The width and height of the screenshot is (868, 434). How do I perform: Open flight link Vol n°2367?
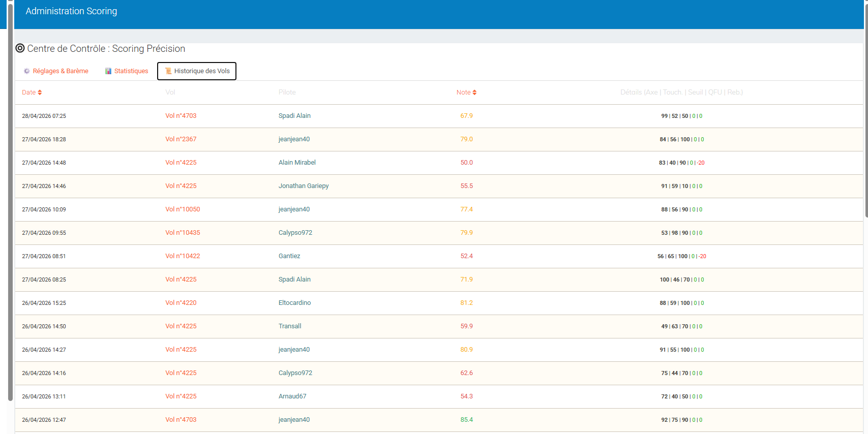pos(181,139)
